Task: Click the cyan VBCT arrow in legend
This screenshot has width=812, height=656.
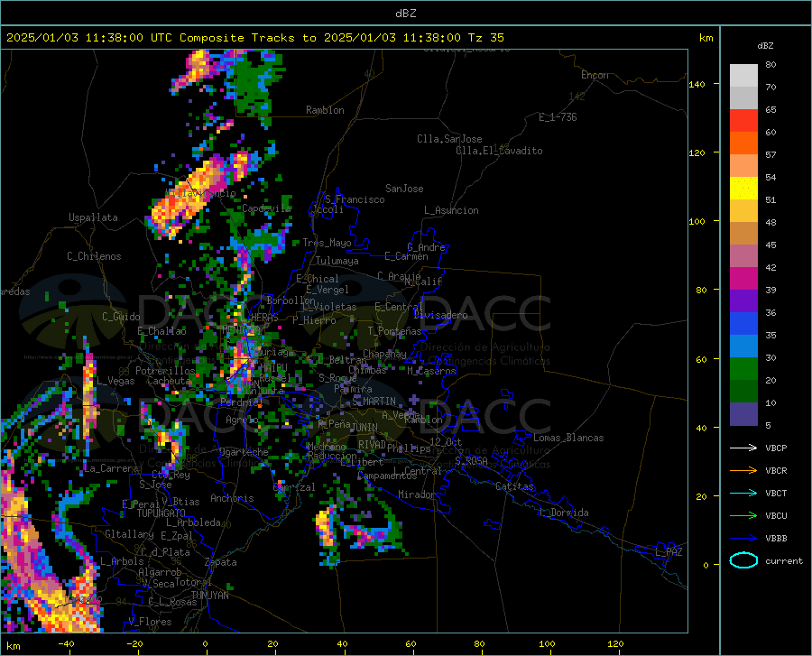Action: (743, 493)
